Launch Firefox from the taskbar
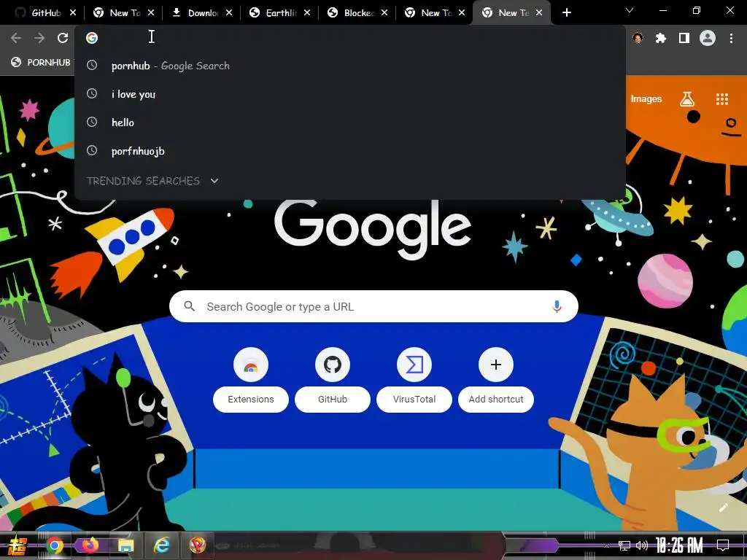This screenshot has width=747, height=560. pyautogui.click(x=90, y=545)
